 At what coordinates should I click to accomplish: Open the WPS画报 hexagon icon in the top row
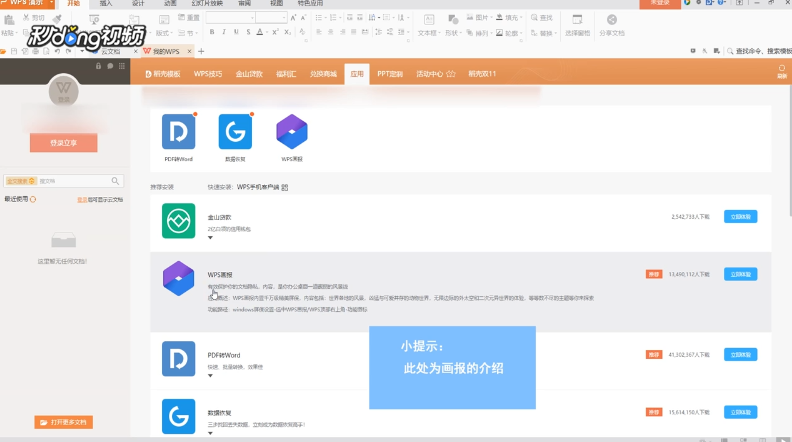[x=291, y=132]
